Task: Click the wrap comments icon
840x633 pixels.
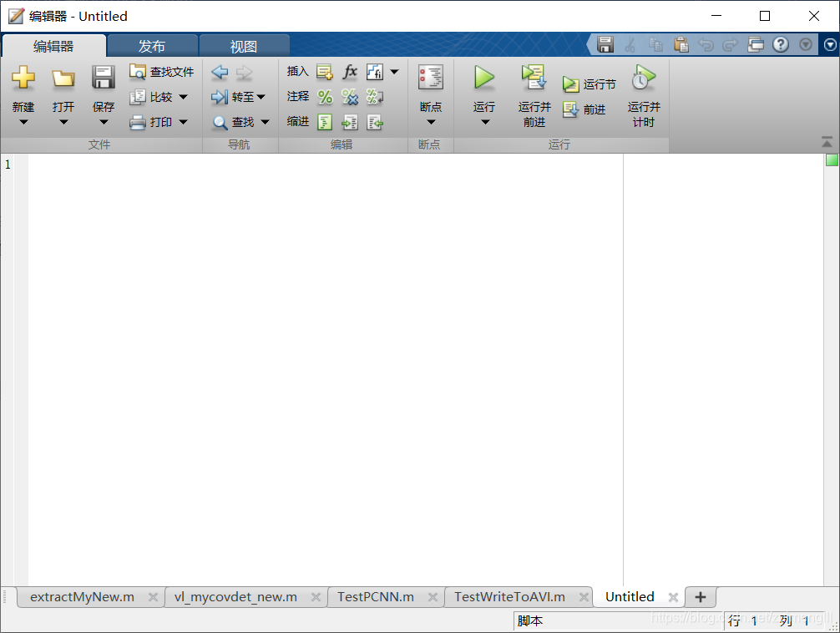Action: point(374,97)
